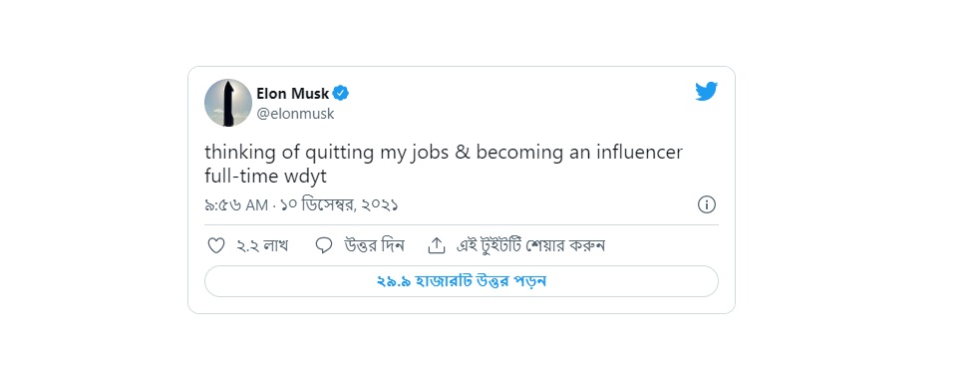The height and width of the screenshot is (379, 980).
Task: Click the share upload arrow icon
Action: [436, 245]
